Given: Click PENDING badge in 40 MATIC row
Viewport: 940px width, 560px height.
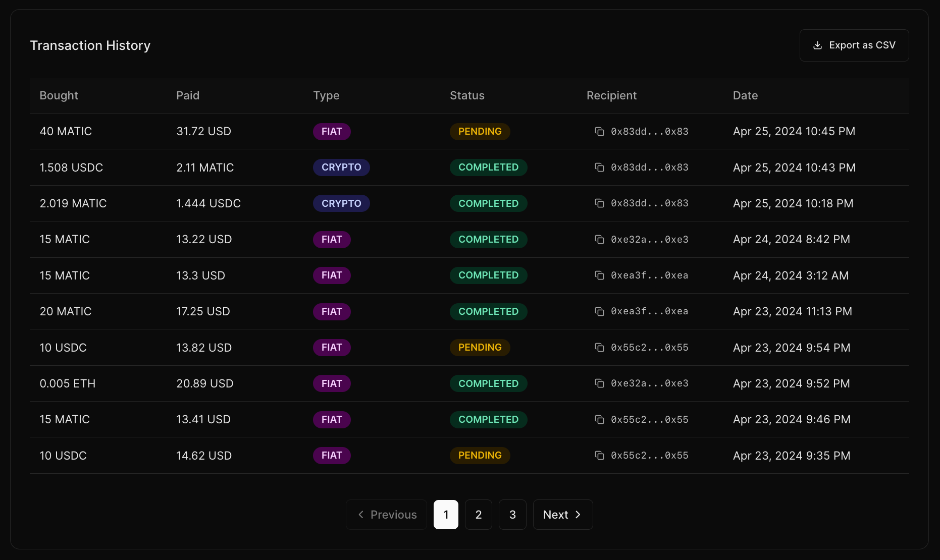Looking at the screenshot, I should [480, 132].
